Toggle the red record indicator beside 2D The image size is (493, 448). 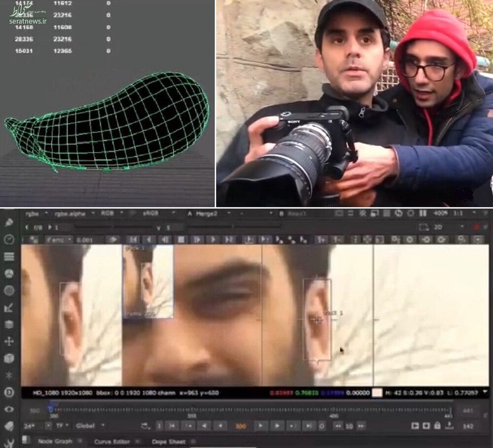pos(477,227)
